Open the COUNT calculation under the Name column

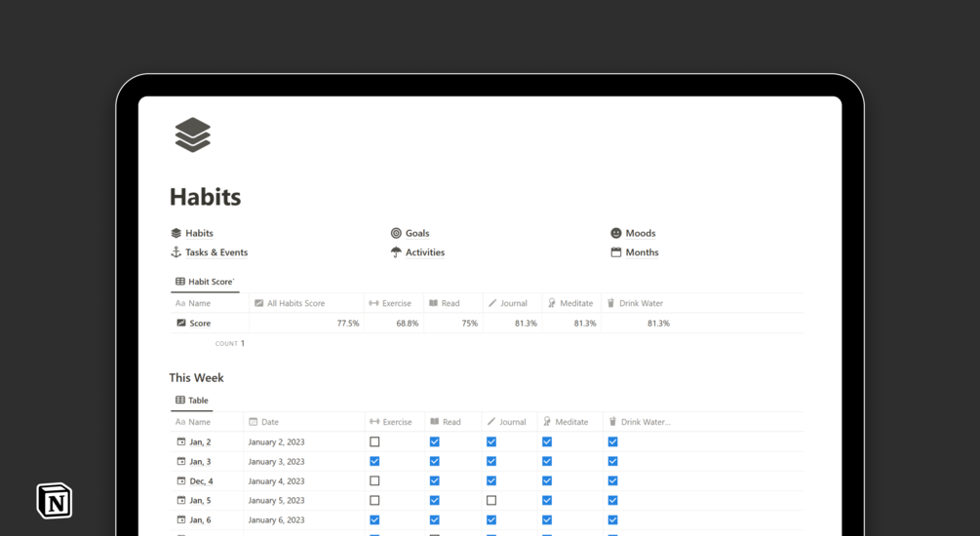coord(230,344)
